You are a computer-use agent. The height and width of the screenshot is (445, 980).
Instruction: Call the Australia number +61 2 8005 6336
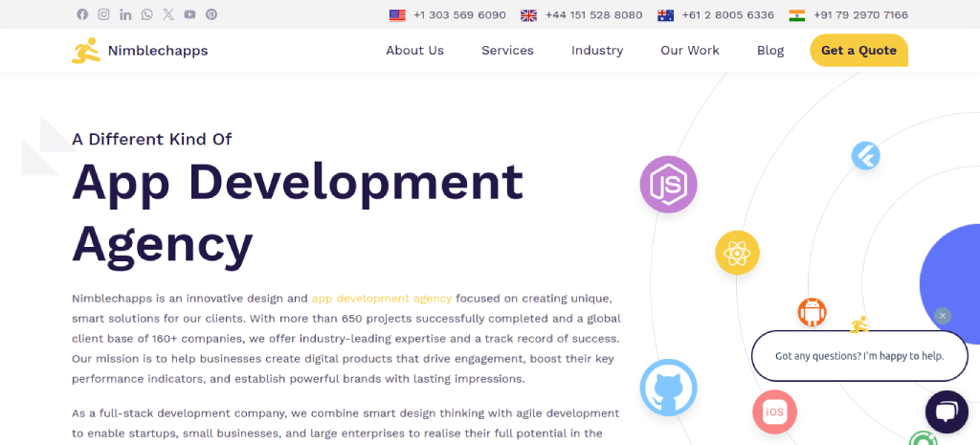(x=727, y=15)
